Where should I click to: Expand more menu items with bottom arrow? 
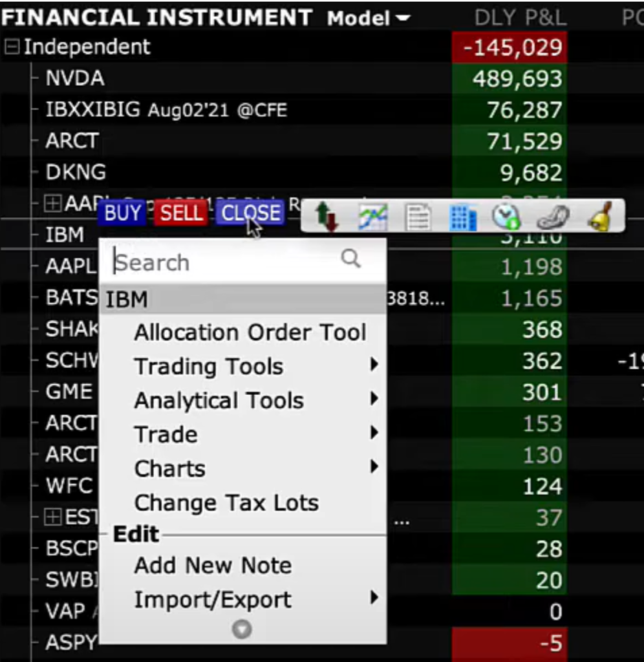[242, 629]
